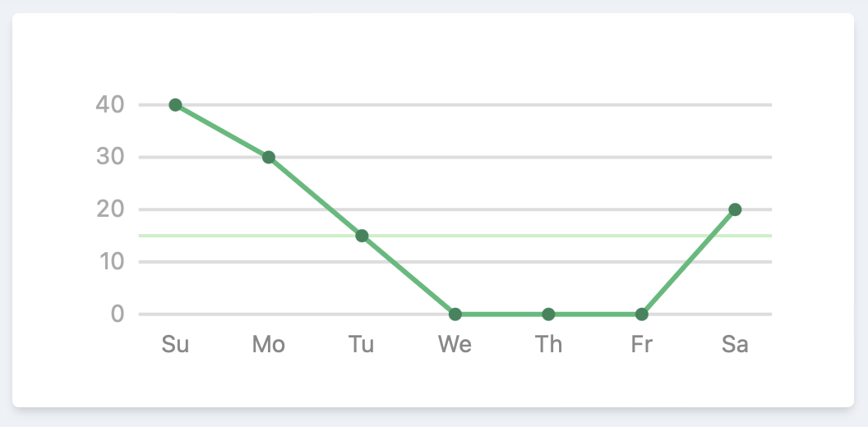Screen dimensions: 868x427
Task: Select the Wednesday data point at zero
Action: point(455,315)
